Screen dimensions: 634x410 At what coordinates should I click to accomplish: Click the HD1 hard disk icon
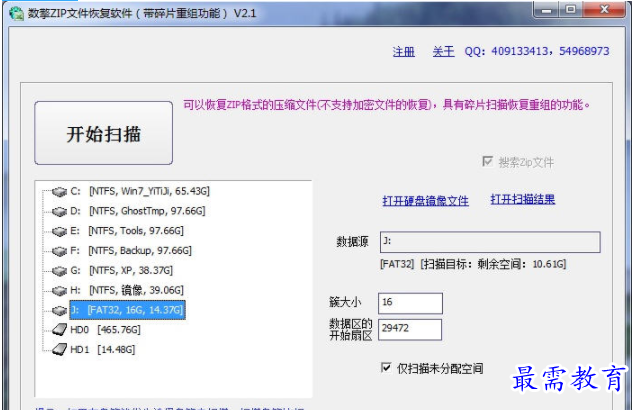point(59,349)
